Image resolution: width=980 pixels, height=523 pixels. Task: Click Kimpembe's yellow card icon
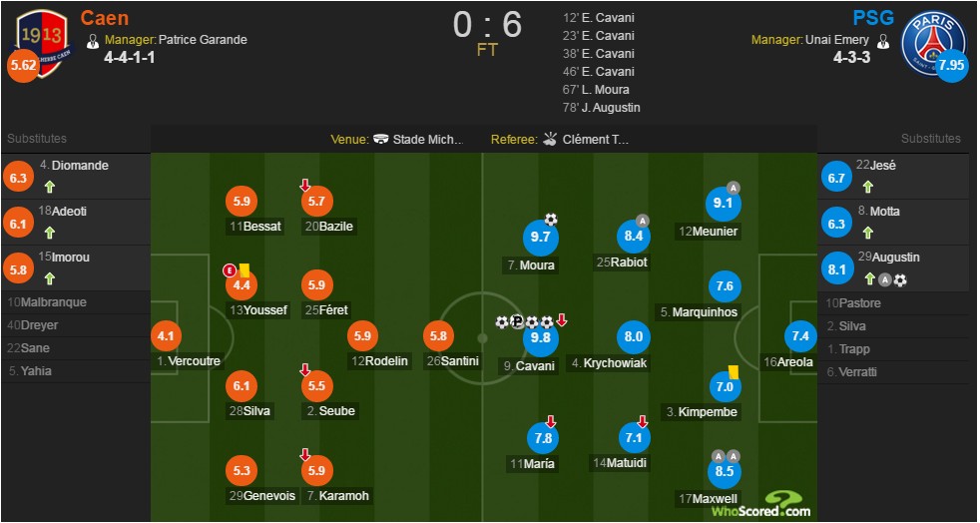(734, 371)
